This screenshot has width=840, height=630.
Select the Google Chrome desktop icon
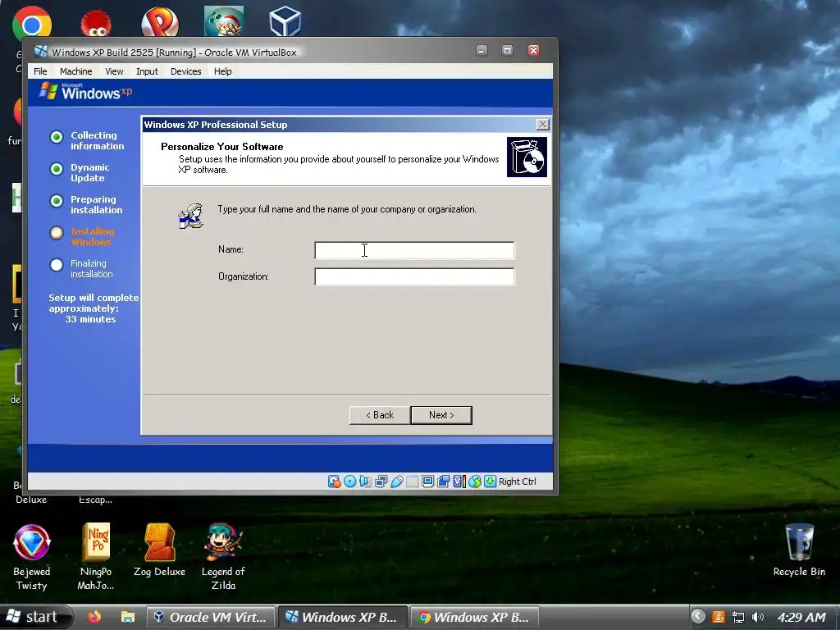[x=32, y=23]
